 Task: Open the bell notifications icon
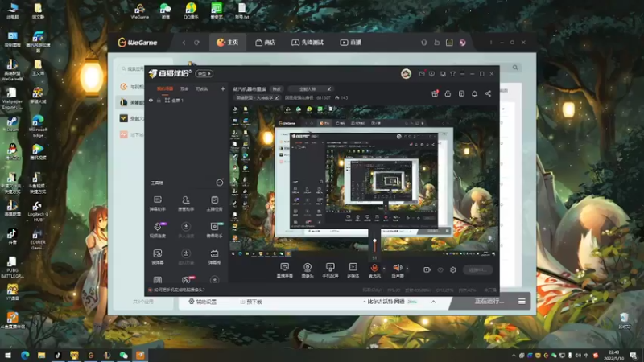click(x=474, y=93)
